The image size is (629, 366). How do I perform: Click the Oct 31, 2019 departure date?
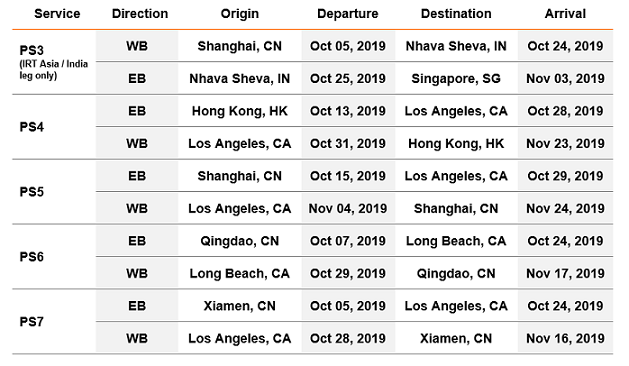pyautogui.click(x=347, y=144)
